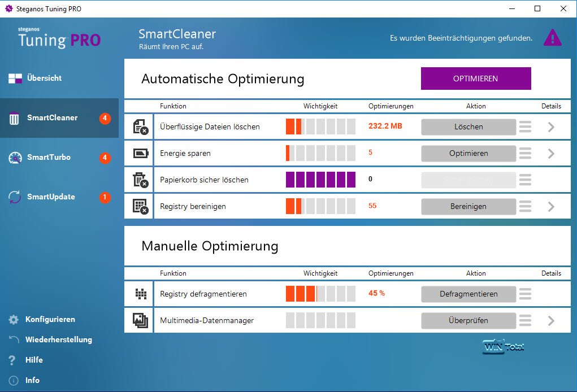The height and width of the screenshot is (392, 577).
Task: Open options menu lines for Energie sparen
Action: pos(525,153)
